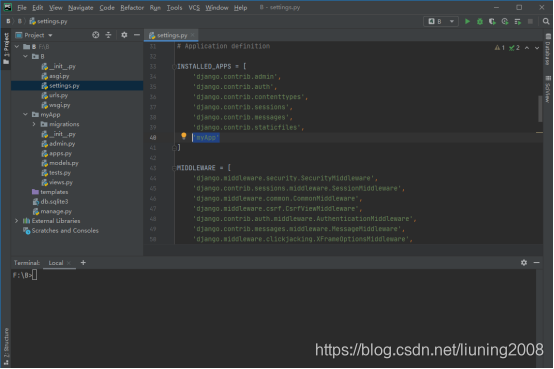Locate current file with the target icon
554x369 pixels.
click(96, 35)
